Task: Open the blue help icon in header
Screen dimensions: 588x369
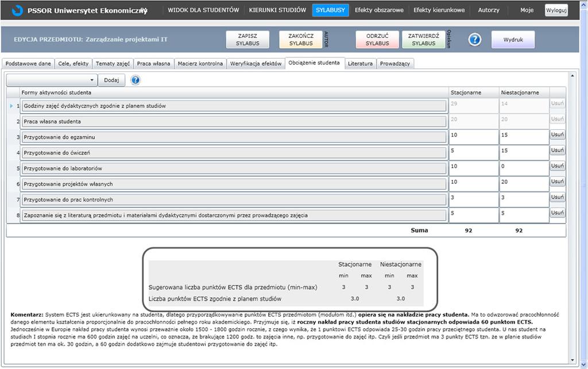Action: click(475, 40)
